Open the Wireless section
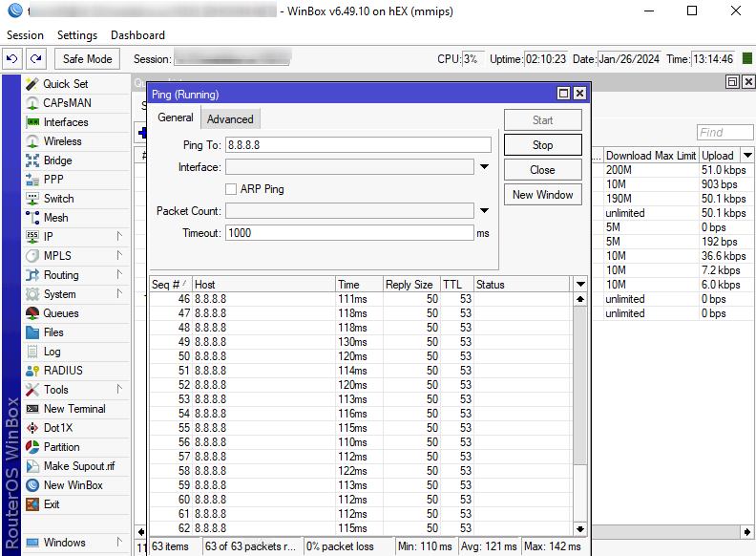The width and height of the screenshot is (756, 556). pyautogui.click(x=62, y=141)
